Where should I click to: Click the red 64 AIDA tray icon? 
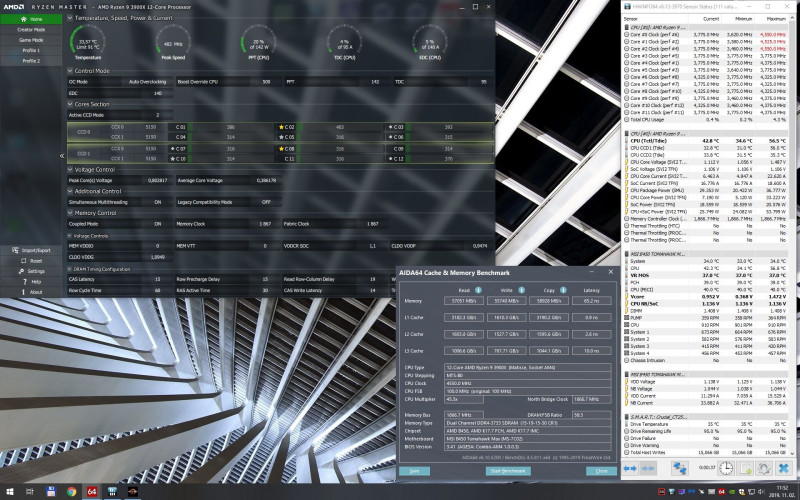[721, 492]
